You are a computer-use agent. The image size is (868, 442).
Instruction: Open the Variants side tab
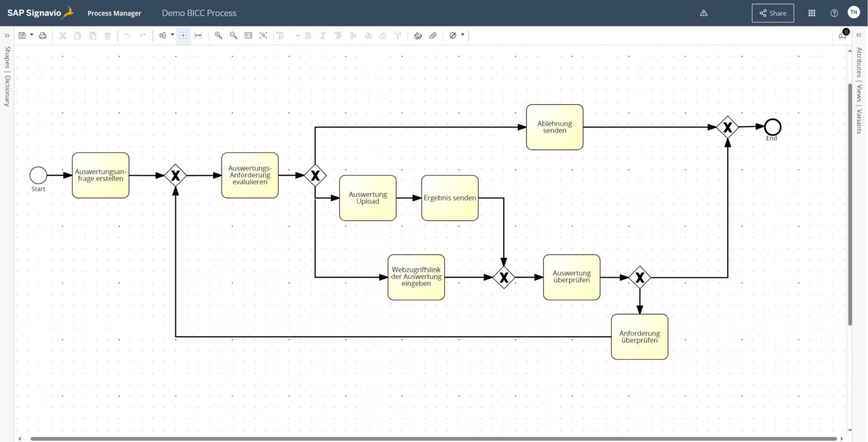859,121
